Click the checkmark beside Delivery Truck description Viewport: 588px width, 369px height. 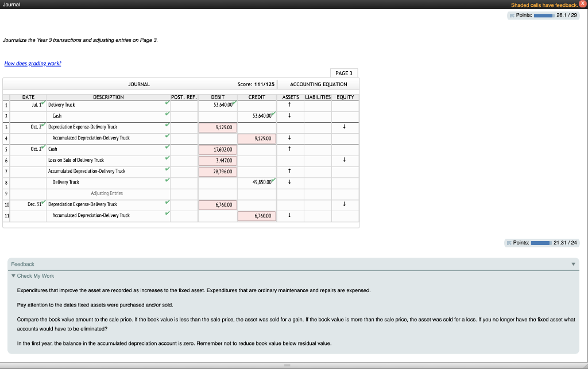click(166, 103)
